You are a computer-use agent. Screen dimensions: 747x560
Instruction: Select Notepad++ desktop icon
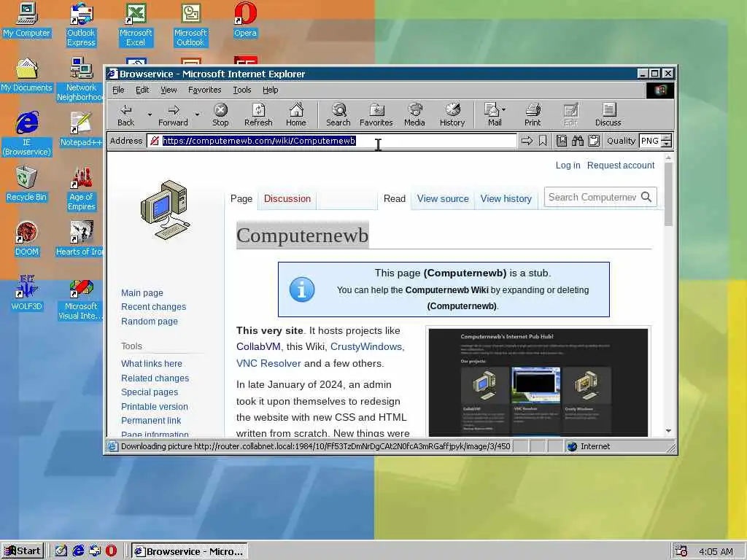[x=81, y=130]
